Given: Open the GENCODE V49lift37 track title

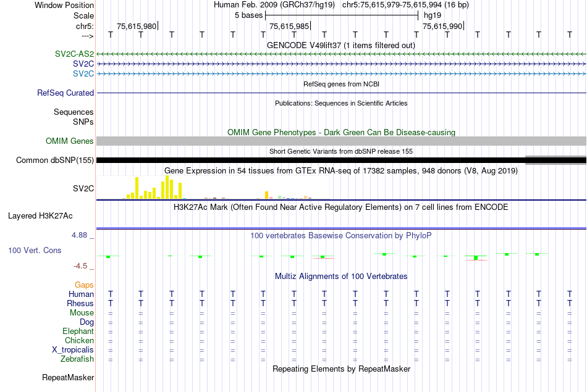Looking at the screenshot, I should 341,45.
